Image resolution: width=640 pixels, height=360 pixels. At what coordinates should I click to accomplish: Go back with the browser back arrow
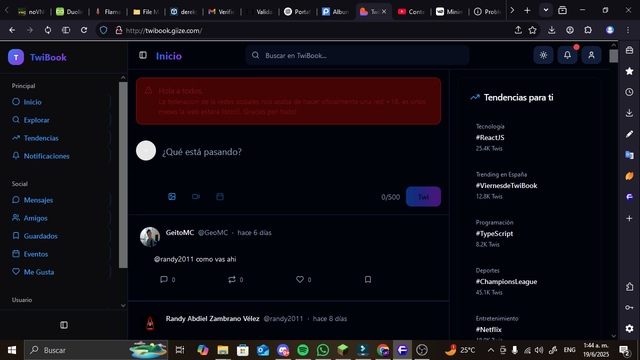(12, 30)
